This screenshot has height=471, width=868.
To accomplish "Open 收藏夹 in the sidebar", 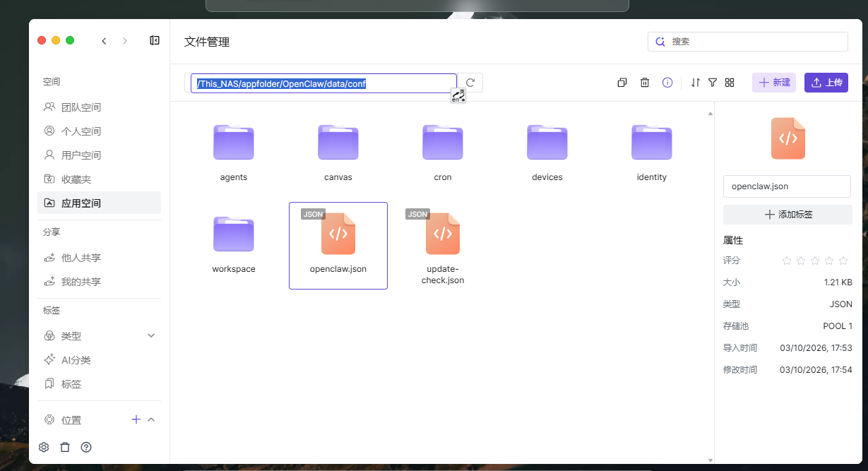I will tap(76, 179).
